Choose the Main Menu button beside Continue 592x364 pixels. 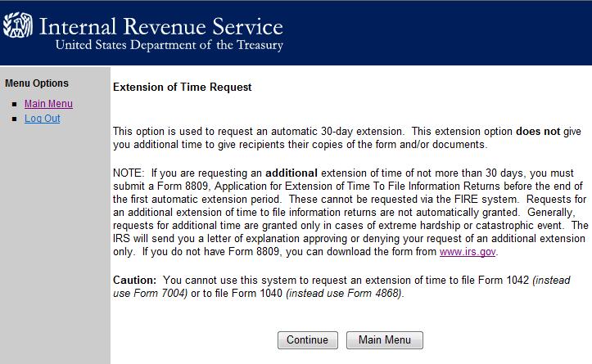click(384, 339)
